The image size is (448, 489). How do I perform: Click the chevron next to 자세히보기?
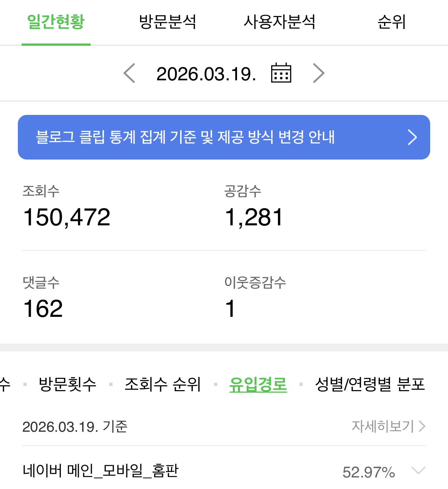pyautogui.click(x=422, y=426)
